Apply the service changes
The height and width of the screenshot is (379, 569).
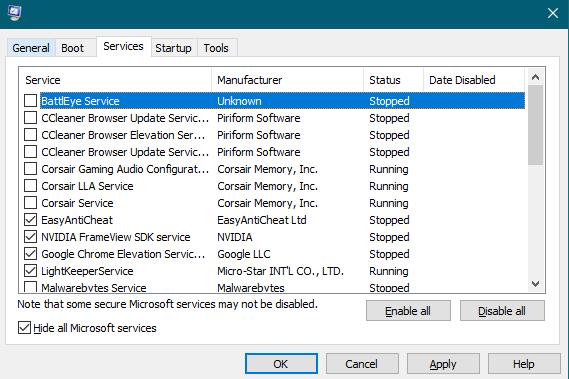tap(443, 364)
